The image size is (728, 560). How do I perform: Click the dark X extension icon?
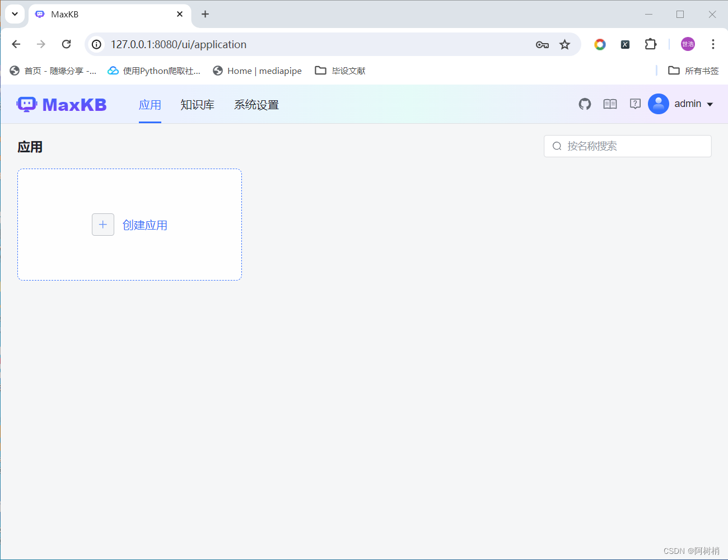point(625,45)
